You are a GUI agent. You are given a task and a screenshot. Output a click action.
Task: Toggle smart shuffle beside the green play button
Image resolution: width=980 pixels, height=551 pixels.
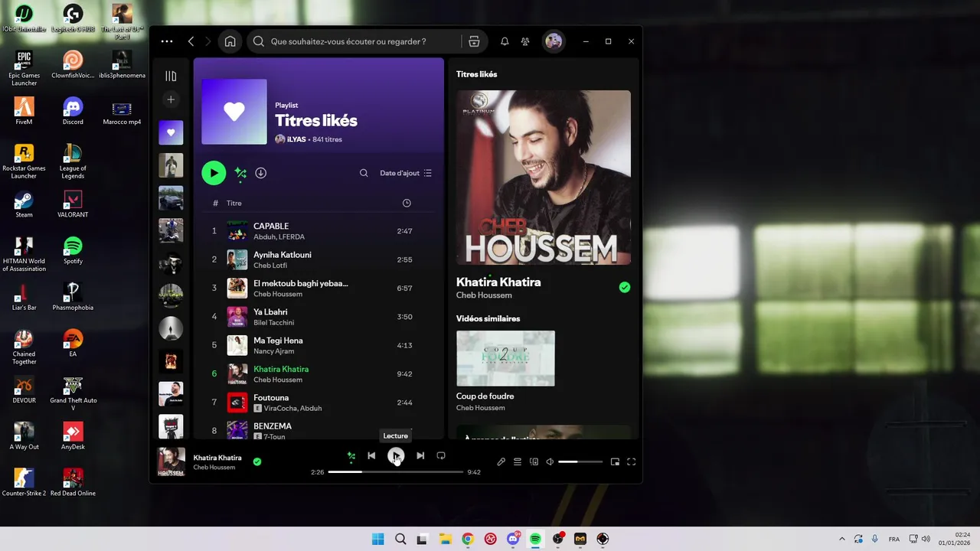(x=240, y=173)
